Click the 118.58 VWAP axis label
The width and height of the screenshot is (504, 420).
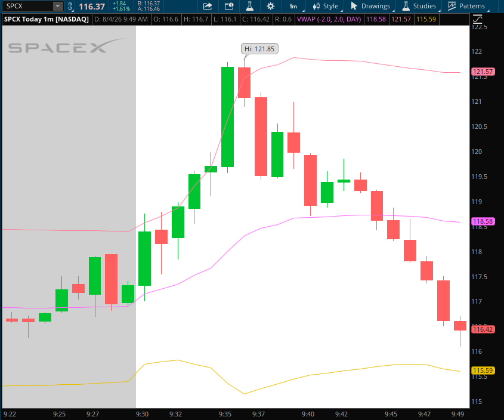pyautogui.click(x=483, y=221)
